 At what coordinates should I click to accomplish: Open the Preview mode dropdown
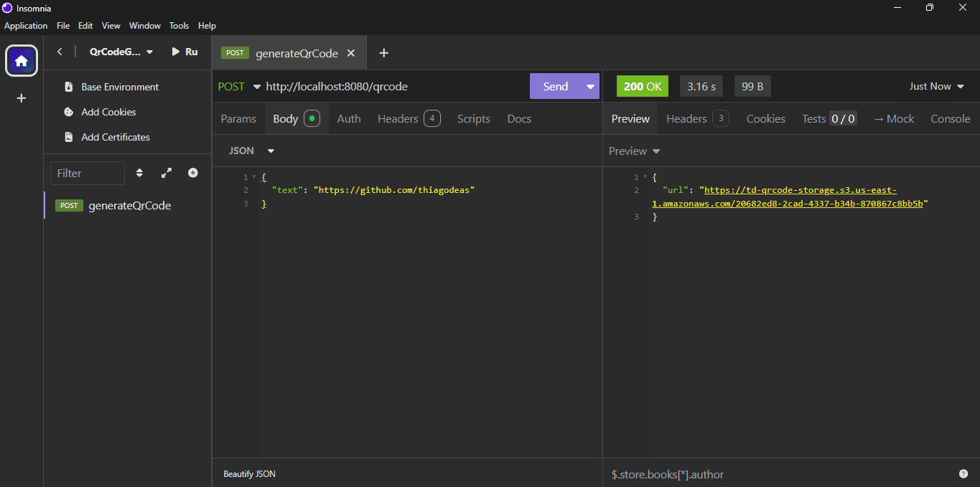[634, 151]
